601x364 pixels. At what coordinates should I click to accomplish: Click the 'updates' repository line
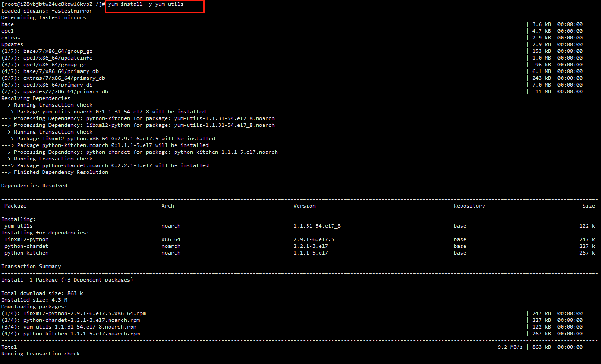(x=12, y=44)
